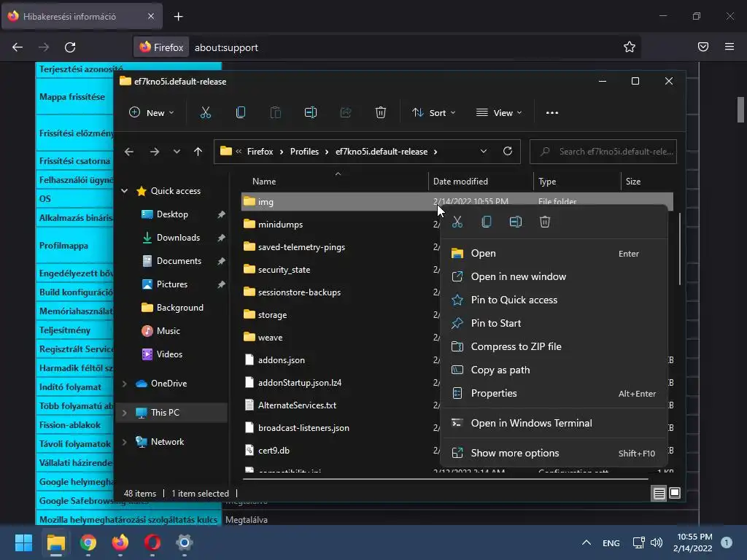Click Rename icon in Explorer toolbar
Image resolution: width=747 pixels, height=560 pixels.
(x=311, y=113)
